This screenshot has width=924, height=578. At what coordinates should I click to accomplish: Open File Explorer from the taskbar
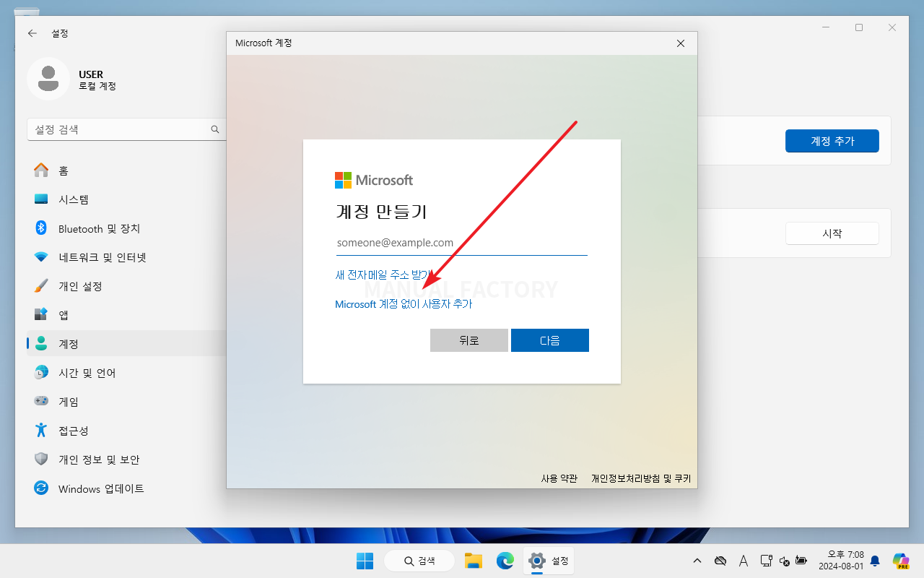[x=473, y=561]
